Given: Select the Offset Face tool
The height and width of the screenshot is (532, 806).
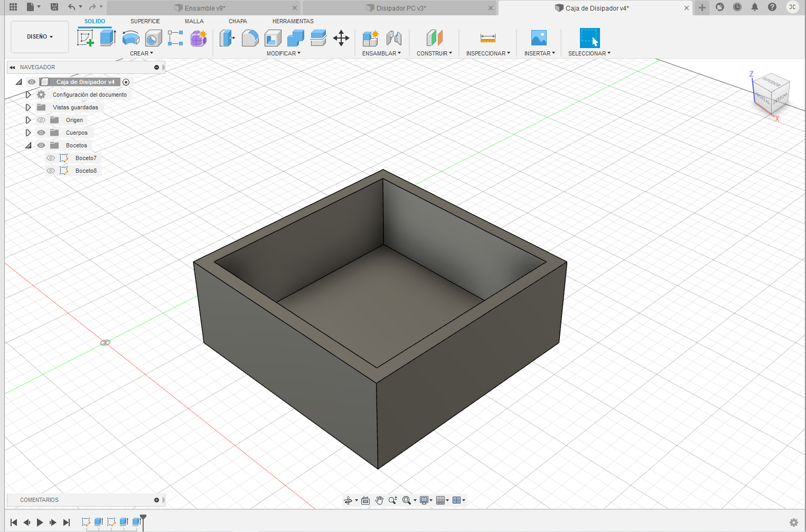Looking at the screenshot, I should [x=318, y=38].
